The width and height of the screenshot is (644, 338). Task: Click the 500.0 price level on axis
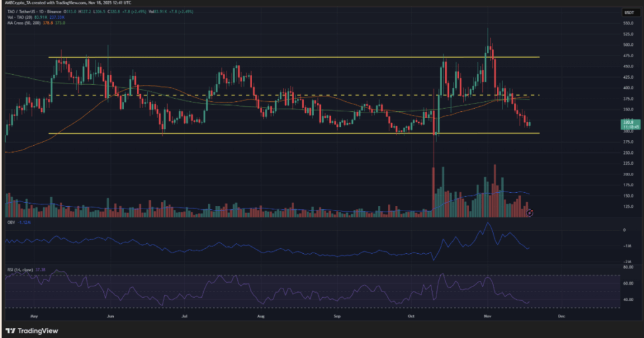628,45
